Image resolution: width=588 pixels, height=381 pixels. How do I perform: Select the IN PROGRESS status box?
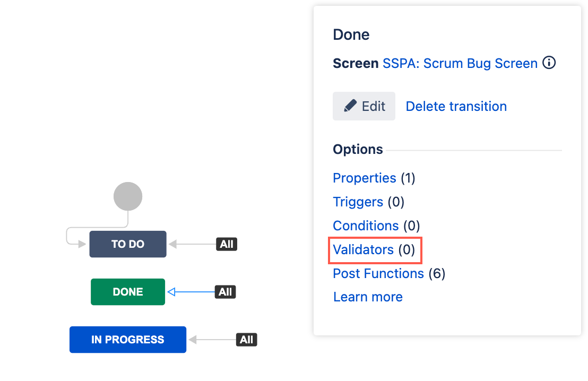(x=128, y=340)
